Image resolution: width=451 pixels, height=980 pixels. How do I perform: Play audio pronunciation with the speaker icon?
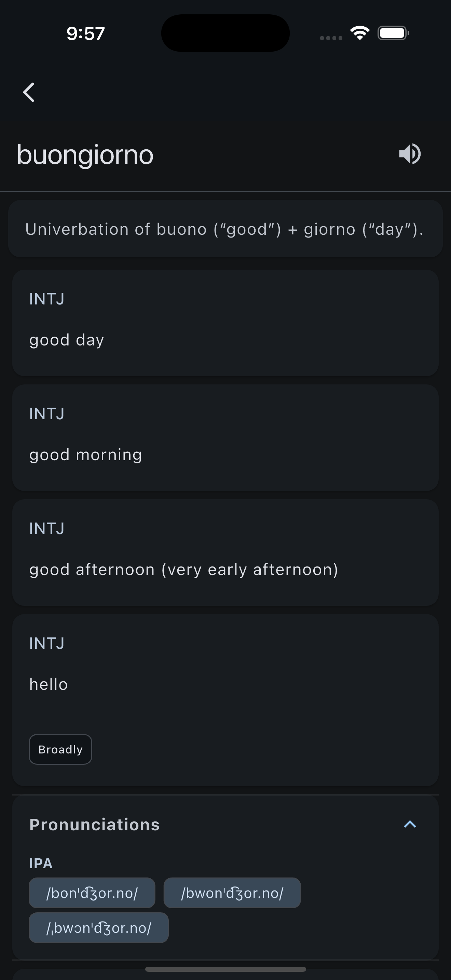[410, 154]
